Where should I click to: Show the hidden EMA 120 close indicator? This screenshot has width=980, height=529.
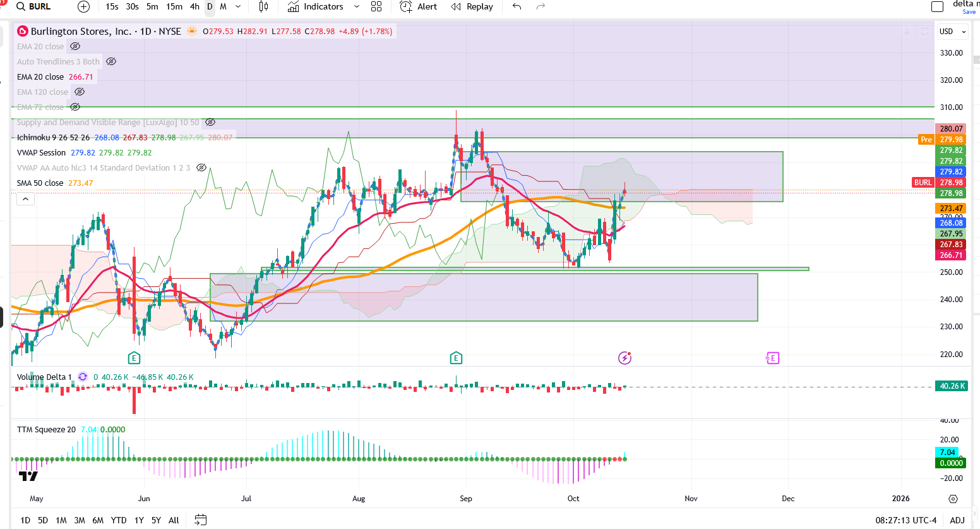[x=80, y=92]
